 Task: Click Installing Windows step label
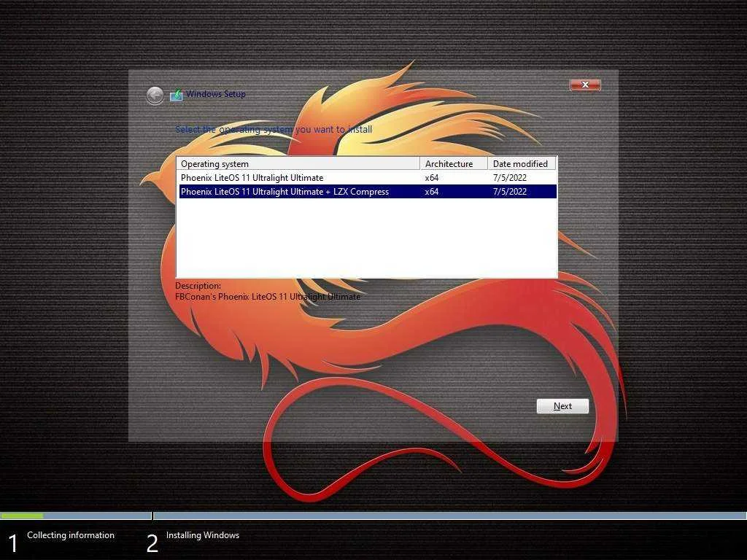click(x=203, y=535)
